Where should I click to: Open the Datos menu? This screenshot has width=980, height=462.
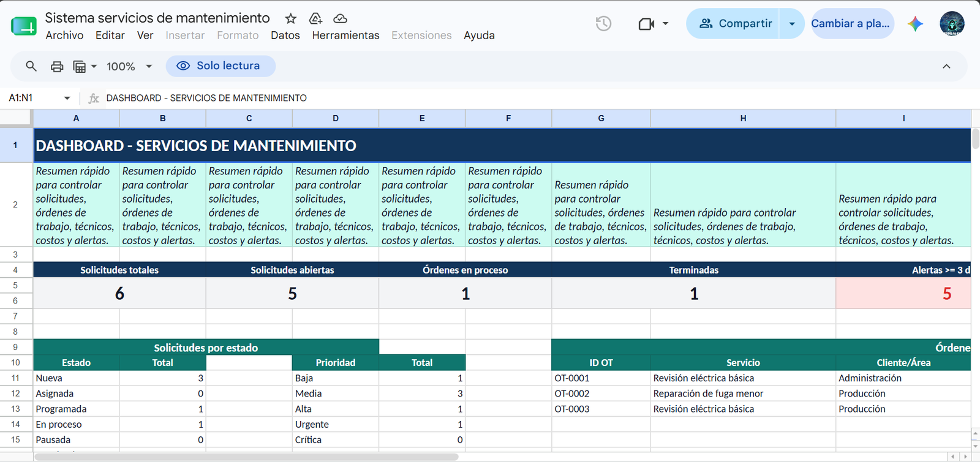coord(285,35)
